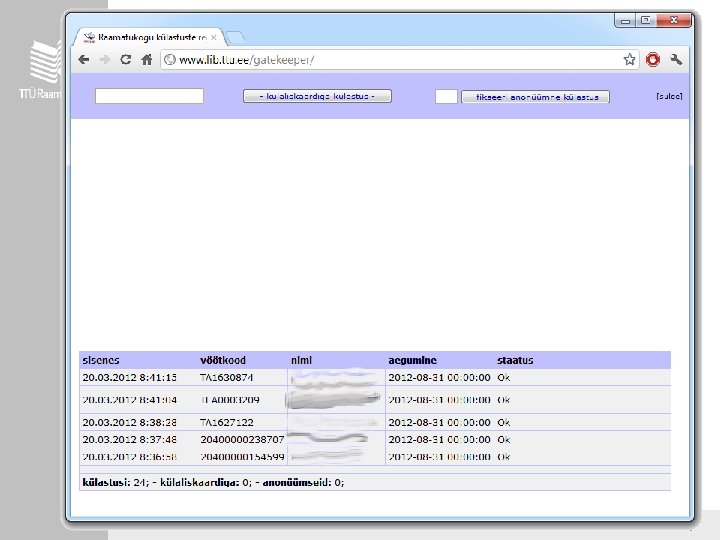This screenshot has height=540, width=720.
Task: Click the vöötkood column header
Action: coord(223,360)
